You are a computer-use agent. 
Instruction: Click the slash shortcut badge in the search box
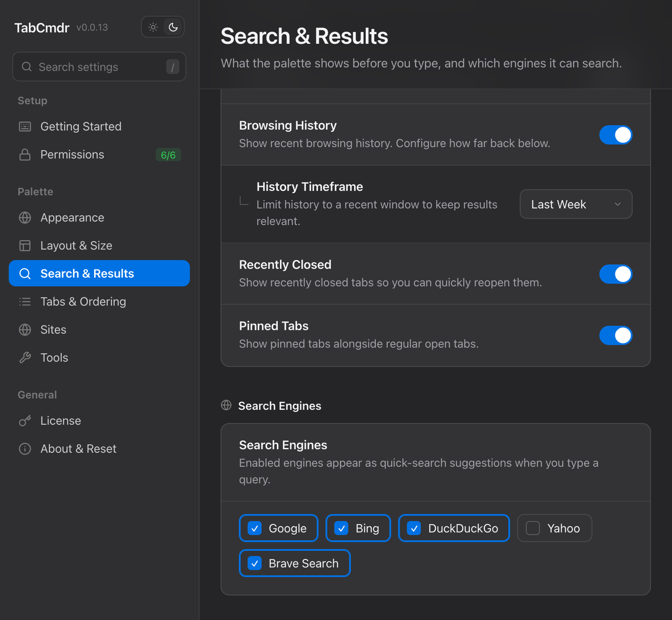pyautogui.click(x=173, y=67)
